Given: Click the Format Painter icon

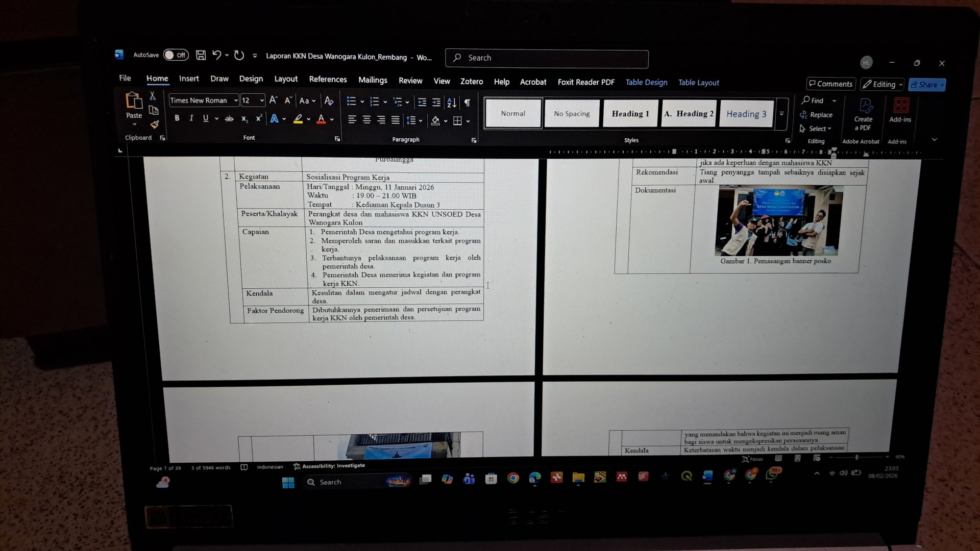Looking at the screenshot, I should point(155,124).
